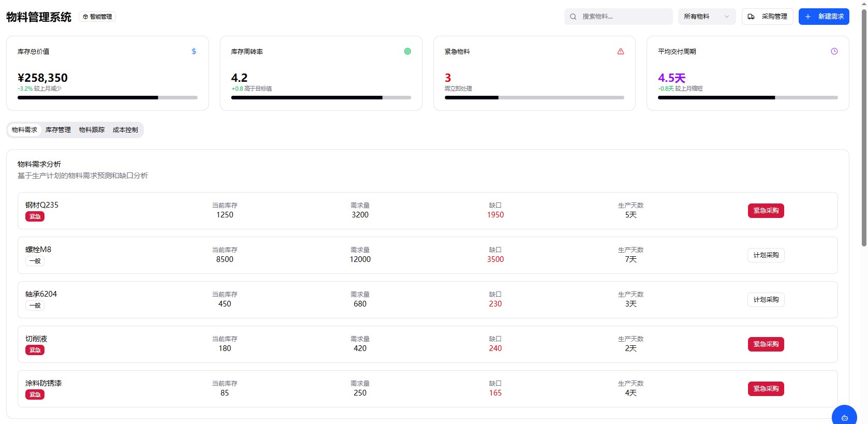Click the page vertical scrollbar
Image resolution: width=868 pixels, height=424 pixels.
click(x=864, y=129)
